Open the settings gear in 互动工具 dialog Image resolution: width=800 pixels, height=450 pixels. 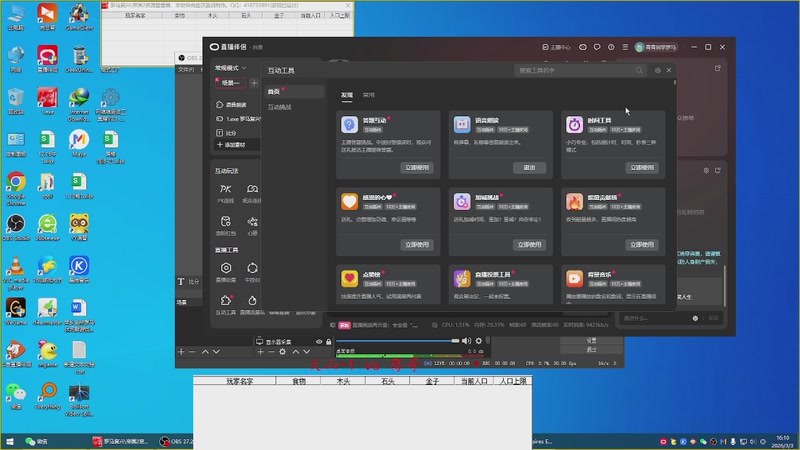pyautogui.click(x=658, y=70)
